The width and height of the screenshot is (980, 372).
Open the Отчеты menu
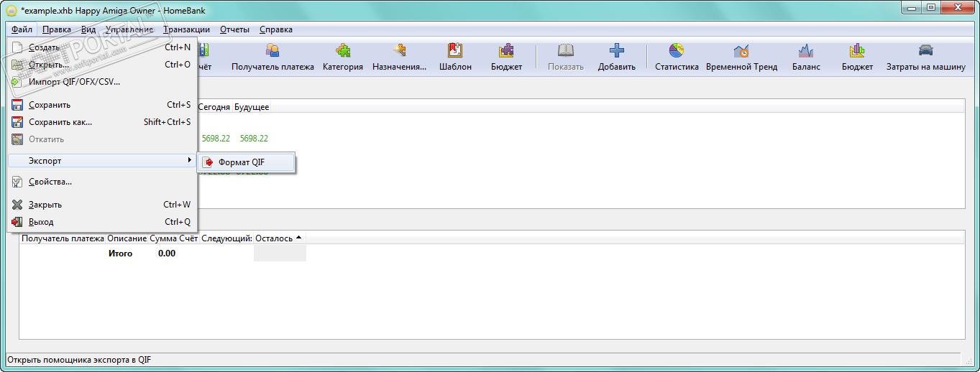point(234,29)
